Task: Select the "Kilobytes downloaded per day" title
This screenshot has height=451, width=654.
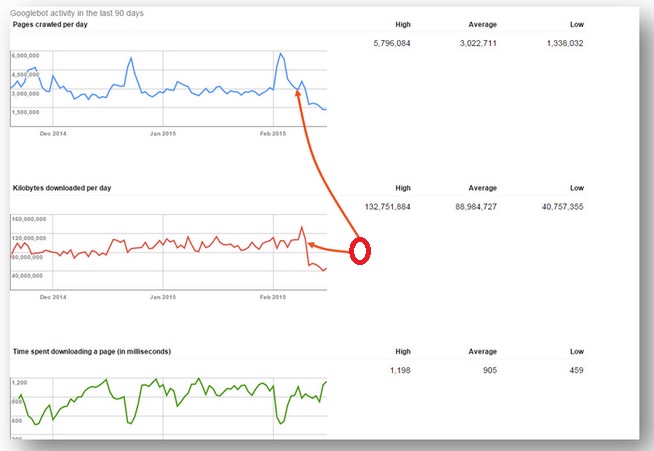Action: (x=62, y=188)
